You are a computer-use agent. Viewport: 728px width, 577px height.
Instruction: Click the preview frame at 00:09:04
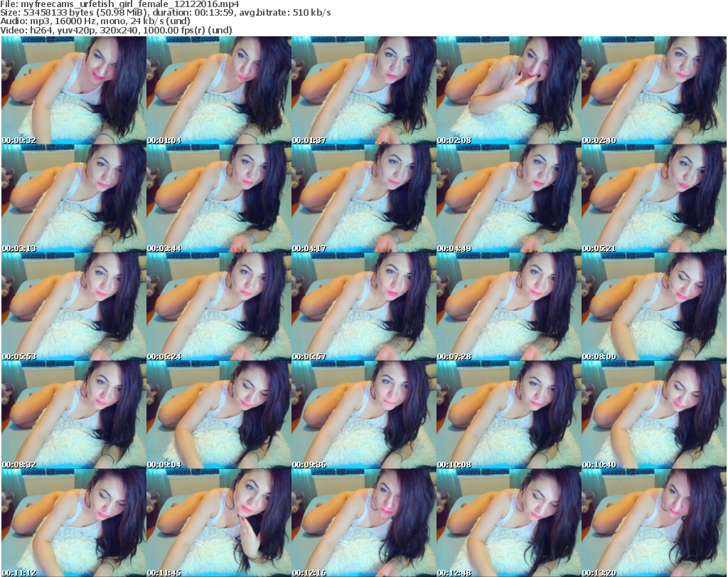219,415
